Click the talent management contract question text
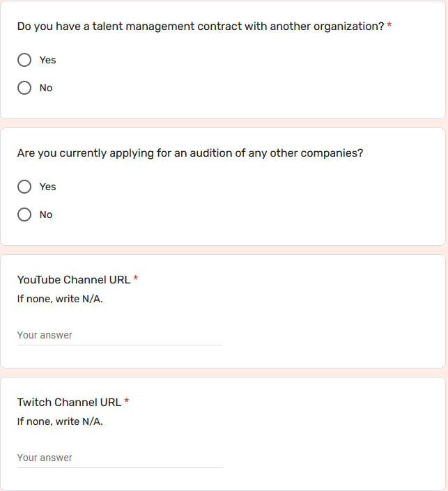Screen dimensions: 448x491 (x=201, y=26)
